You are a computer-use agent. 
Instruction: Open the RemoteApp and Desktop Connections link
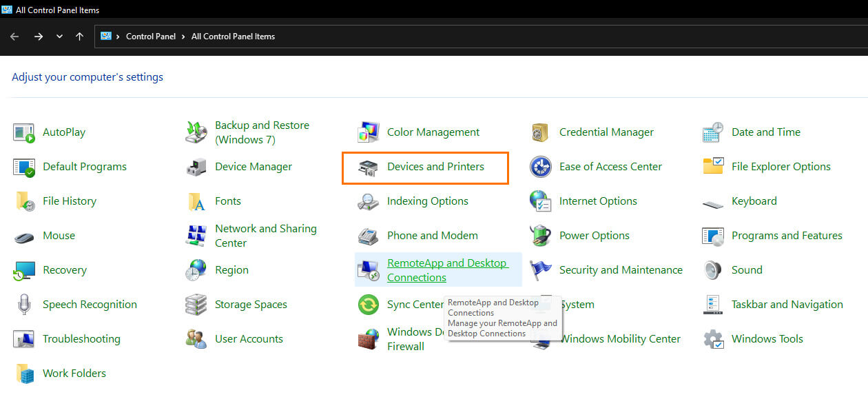(447, 270)
